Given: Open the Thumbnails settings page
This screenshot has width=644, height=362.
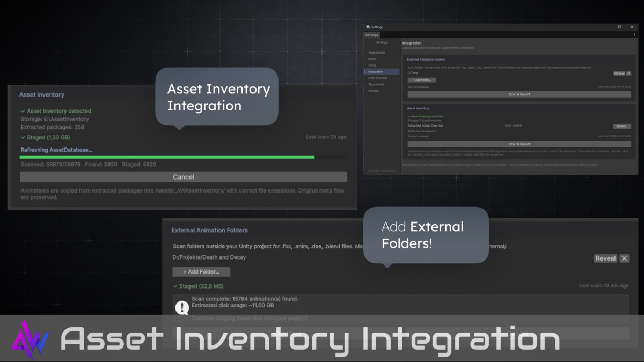Looking at the screenshot, I should 376,84.
